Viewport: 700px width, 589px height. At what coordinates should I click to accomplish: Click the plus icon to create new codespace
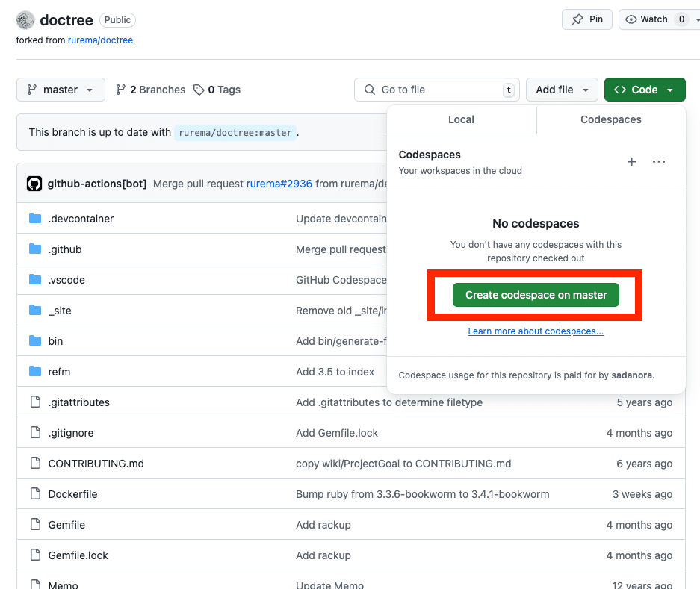point(631,161)
